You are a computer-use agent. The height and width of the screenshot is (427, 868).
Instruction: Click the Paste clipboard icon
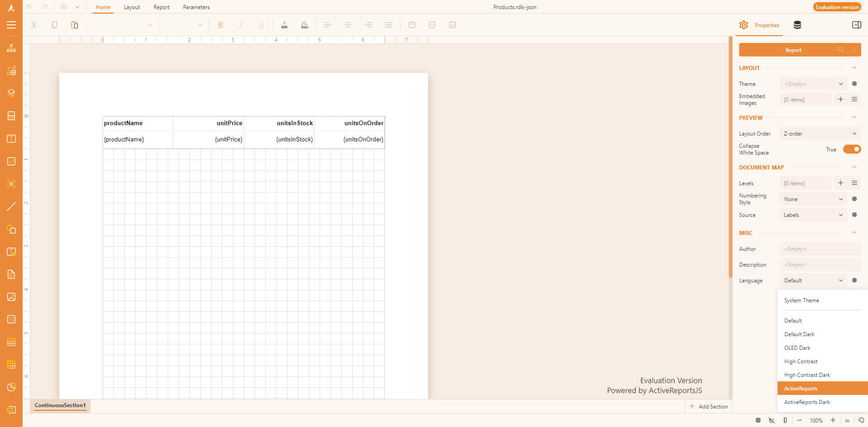(75, 25)
